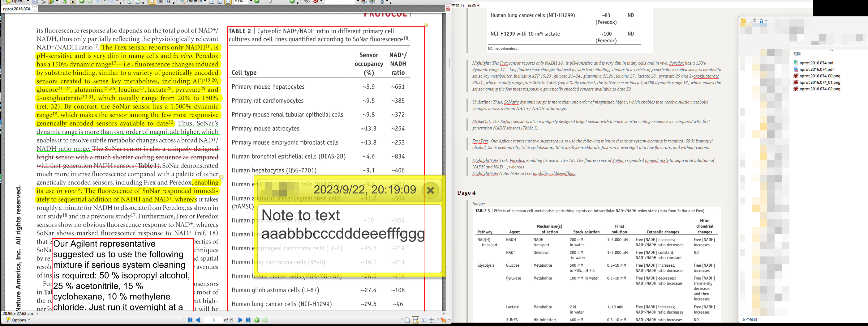The image size is (868, 326).
Task: Click green previous view arrow in bottom bar
Action: click(x=257, y=320)
